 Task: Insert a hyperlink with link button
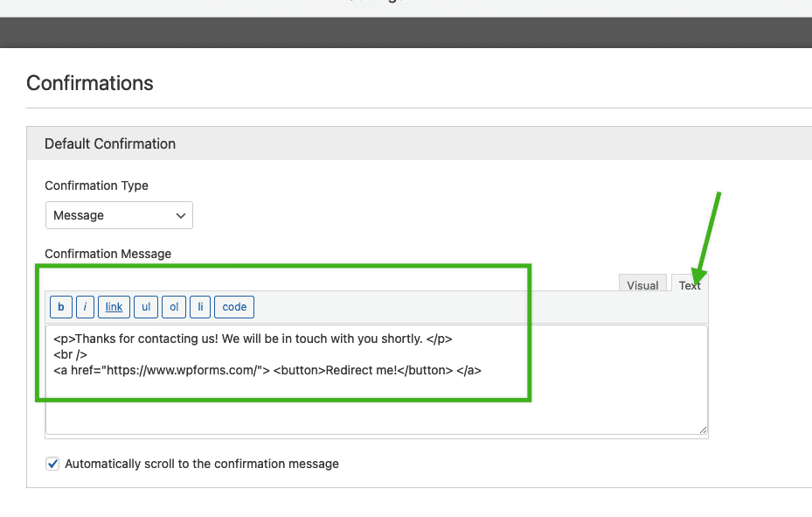coord(114,307)
